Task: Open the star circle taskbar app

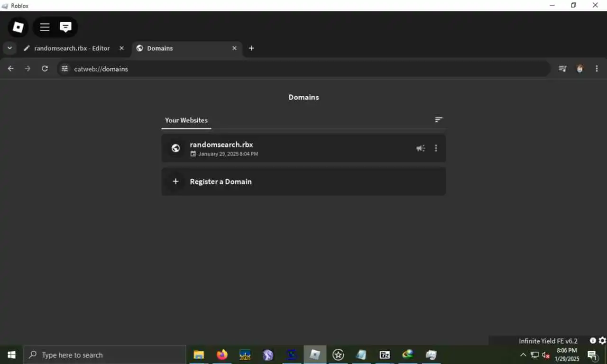Action: point(338,355)
